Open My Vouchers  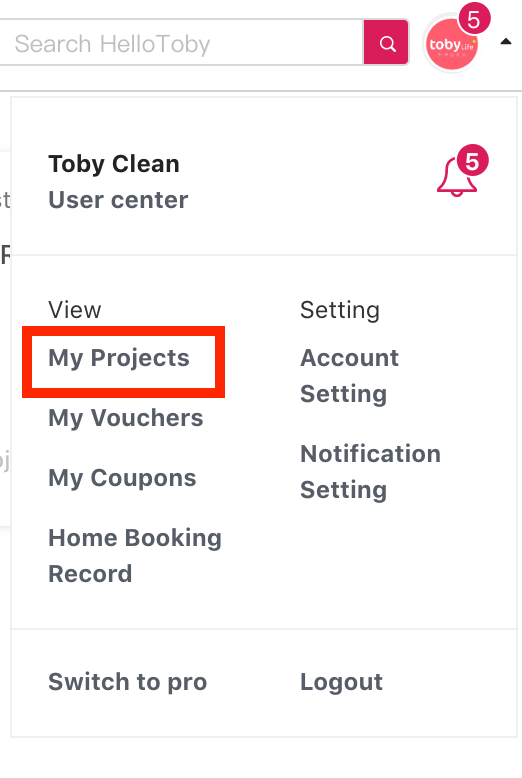click(126, 418)
